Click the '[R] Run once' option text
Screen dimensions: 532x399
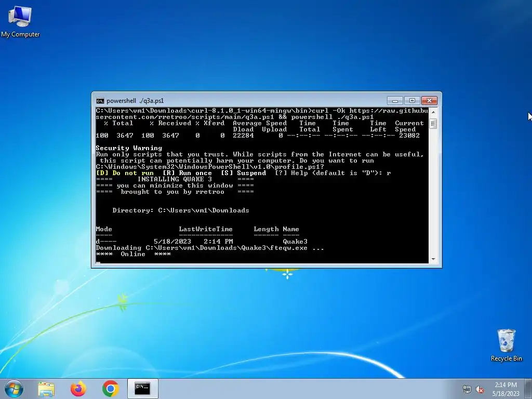[x=187, y=173]
